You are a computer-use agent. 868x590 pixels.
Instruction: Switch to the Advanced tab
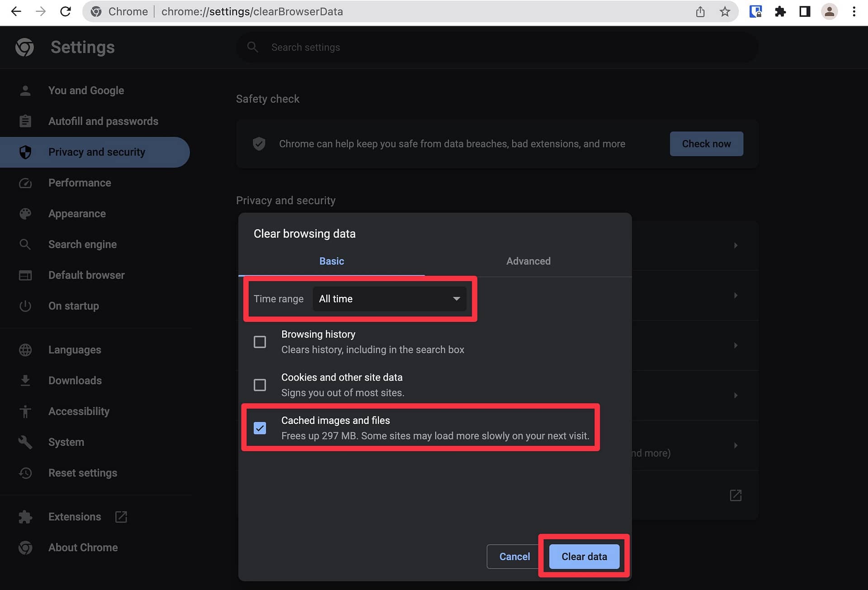(x=528, y=261)
